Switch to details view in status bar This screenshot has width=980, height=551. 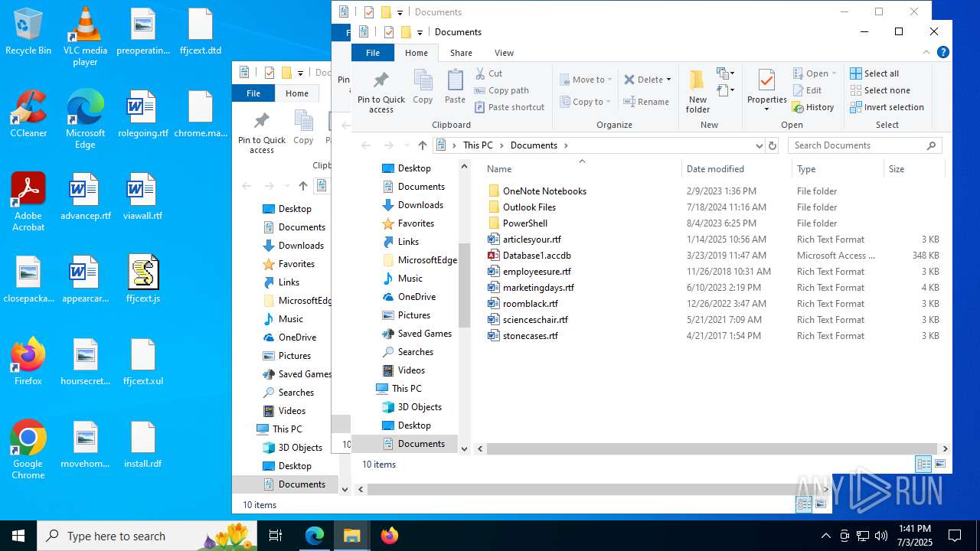click(924, 464)
